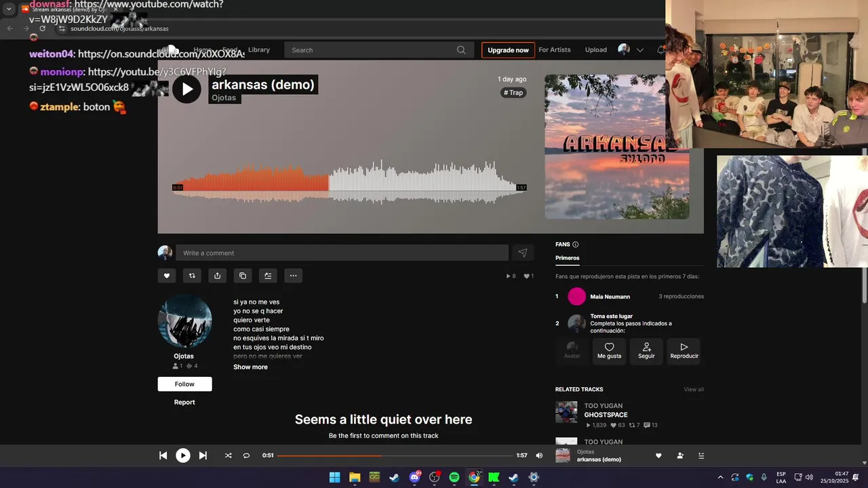Switch to Chrome in the taskbar
The width and height of the screenshot is (868, 488).
474,477
